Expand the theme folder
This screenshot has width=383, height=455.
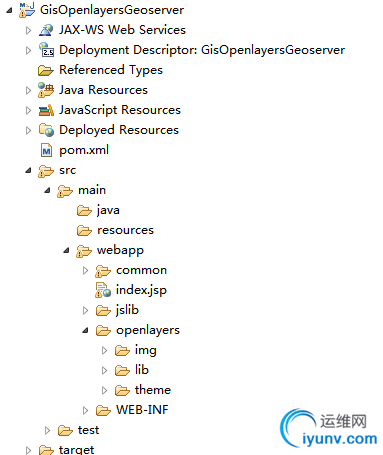[x=105, y=390]
